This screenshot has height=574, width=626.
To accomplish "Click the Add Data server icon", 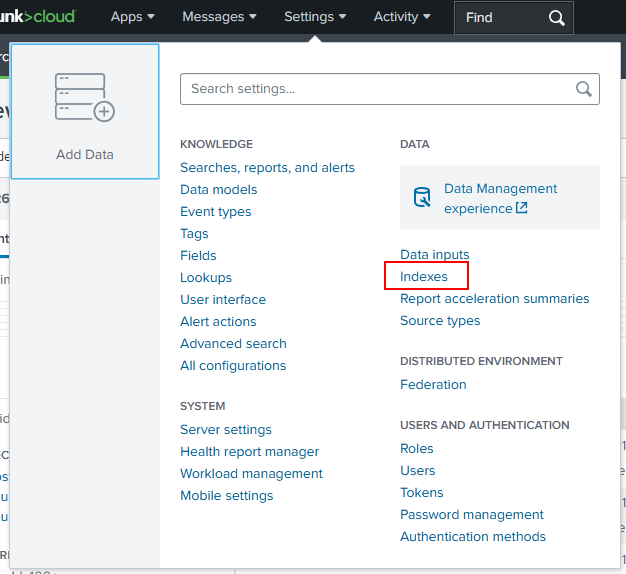I will click(x=85, y=98).
